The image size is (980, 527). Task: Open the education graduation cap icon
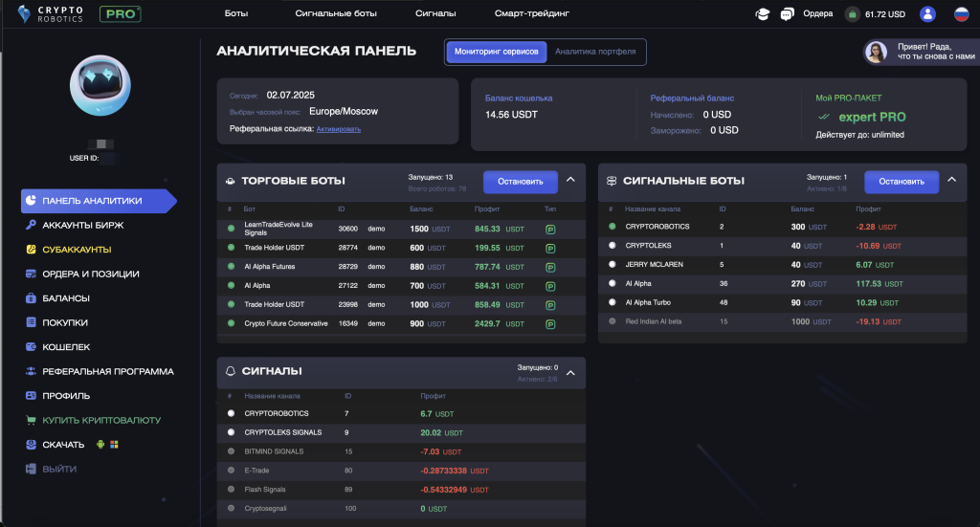point(763,13)
